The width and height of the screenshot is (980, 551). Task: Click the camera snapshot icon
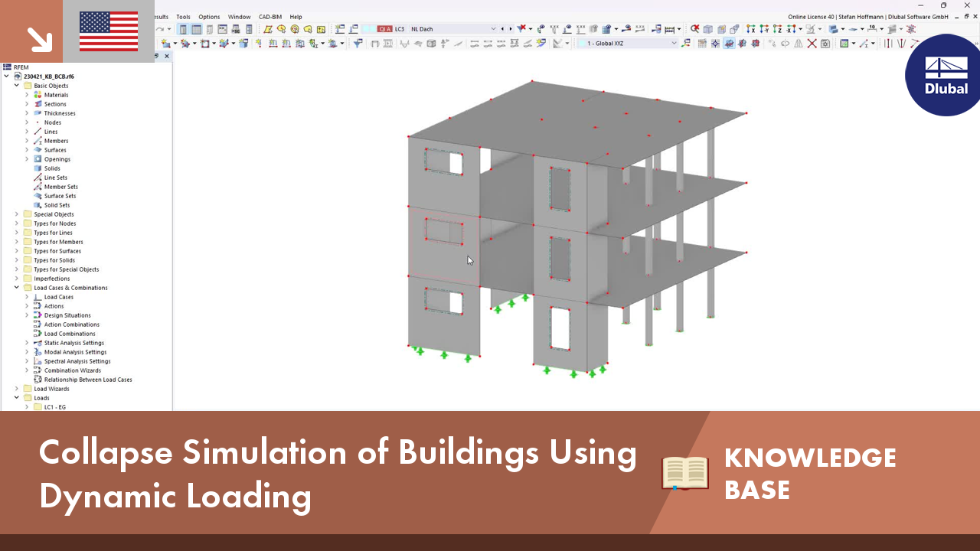click(x=824, y=44)
